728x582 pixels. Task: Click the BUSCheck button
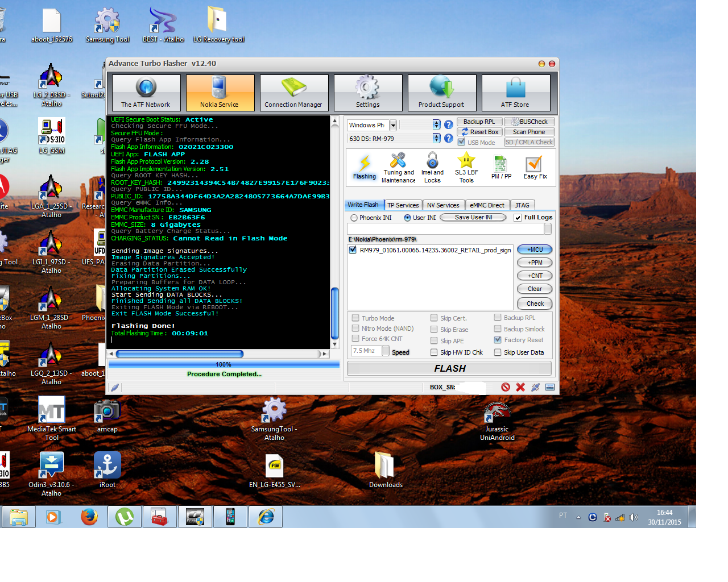coord(529,122)
